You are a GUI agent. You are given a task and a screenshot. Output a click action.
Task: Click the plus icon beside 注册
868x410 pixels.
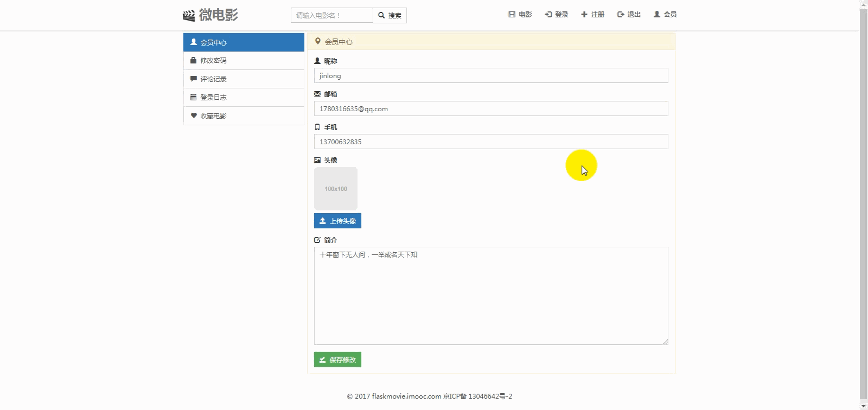click(x=584, y=15)
